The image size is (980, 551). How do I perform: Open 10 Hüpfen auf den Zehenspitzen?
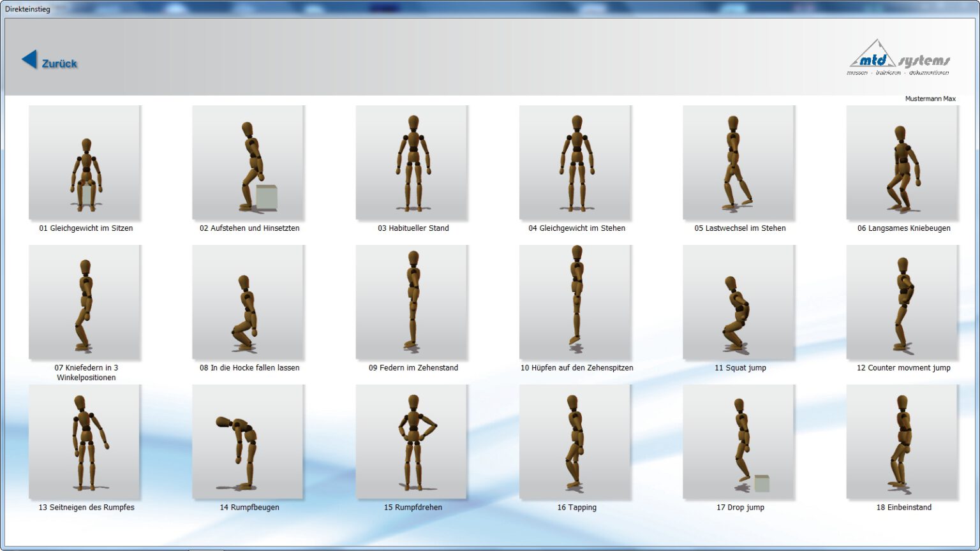tap(575, 303)
